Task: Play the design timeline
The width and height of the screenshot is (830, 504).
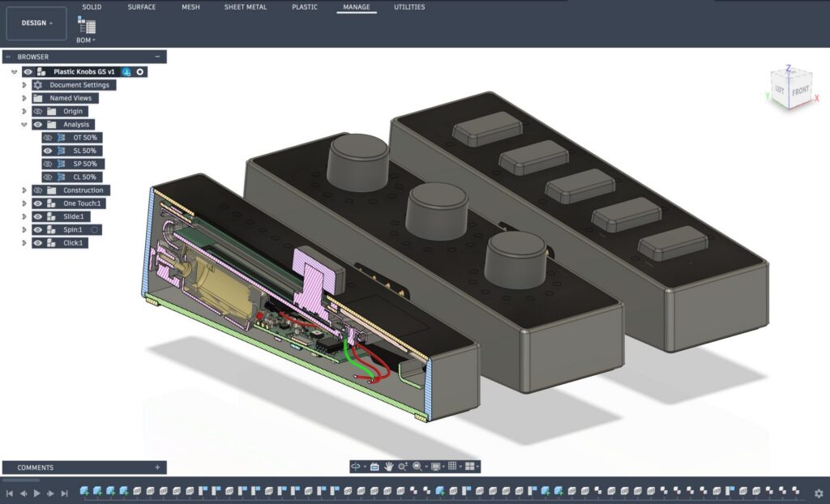Action: [37, 493]
